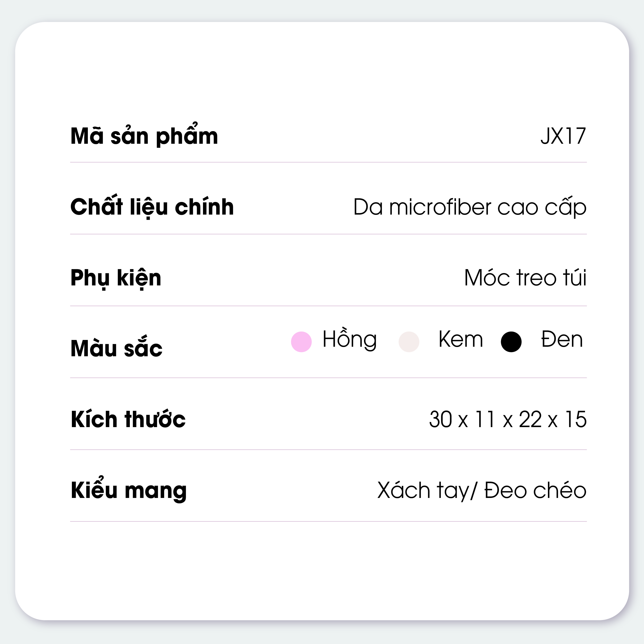Open the Móc treo túi accessory text
The width and height of the screenshot is (644, 644).
(x=525, y=278)
